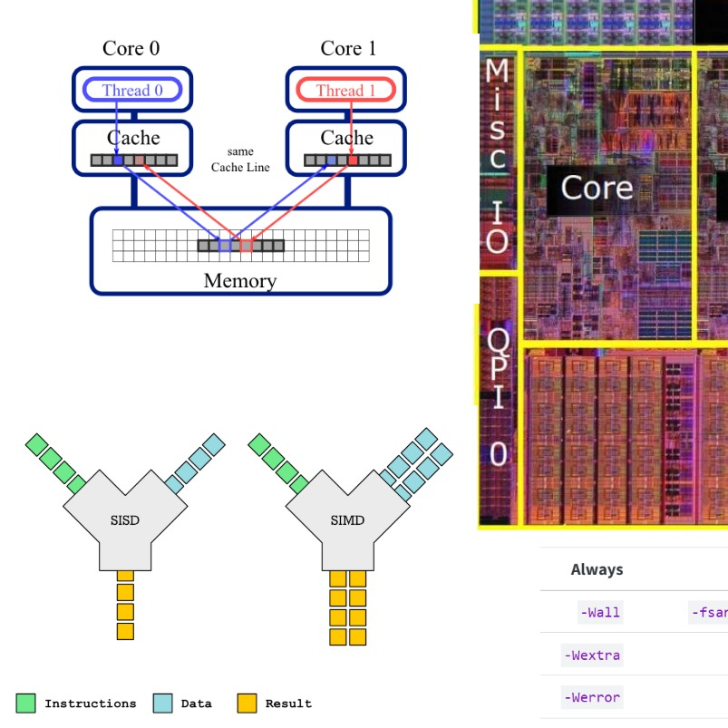Click the Core 1 Cache label
This screenshot has height=728, width=728.
pyautogui.click(x=346, y=138)
